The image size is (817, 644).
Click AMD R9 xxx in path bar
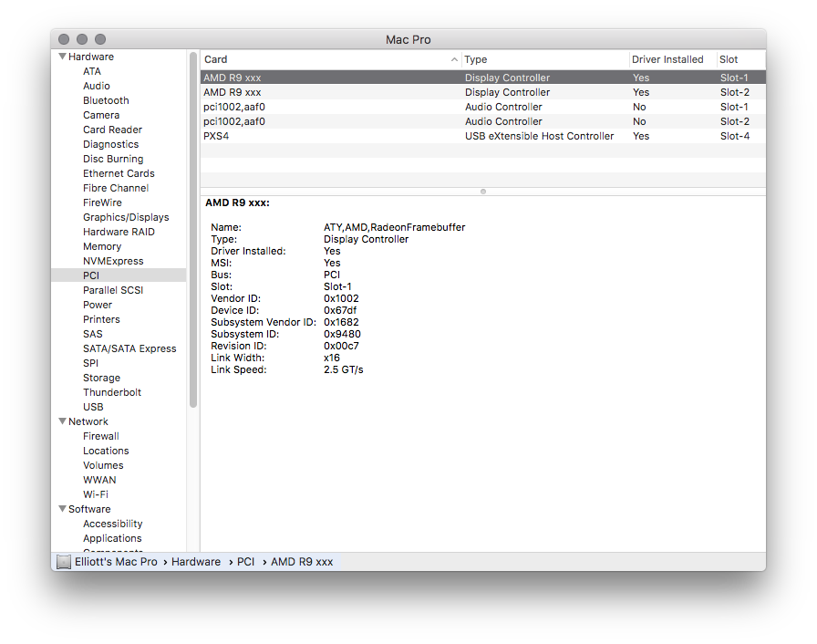[x=302, y=562]
